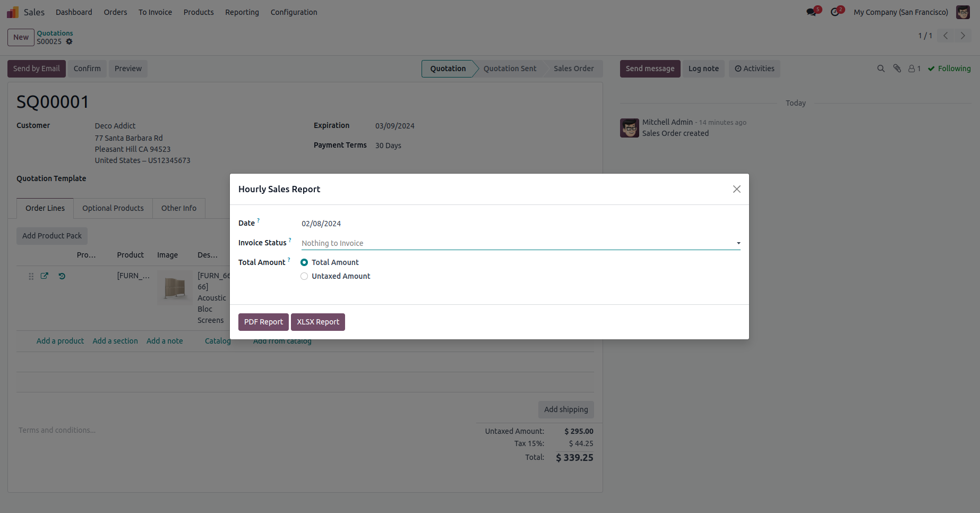Click the gear icon next to S00025
980x513 pixels.
69,41
